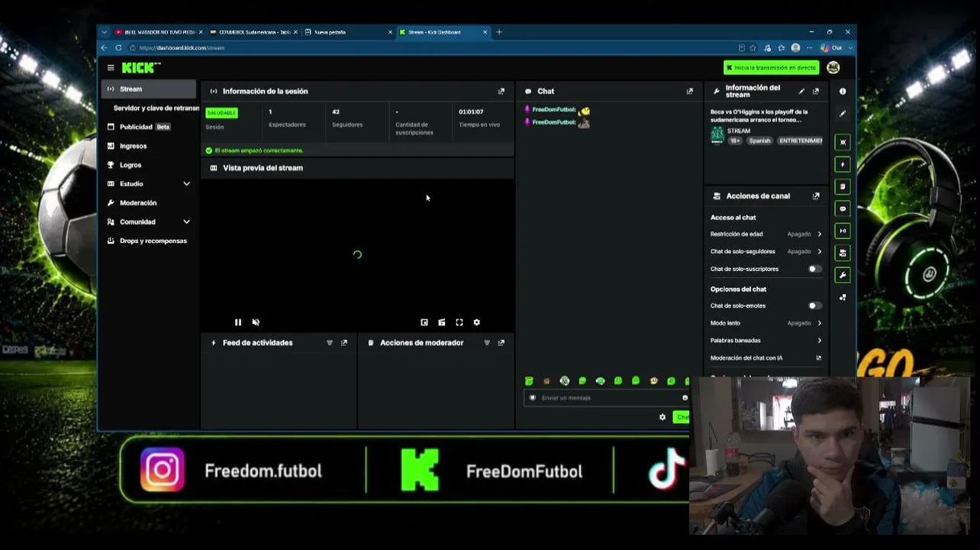Pop out the Acciones de canal panel
This screenshot has width=980, height=550.
tap(816, 196)
